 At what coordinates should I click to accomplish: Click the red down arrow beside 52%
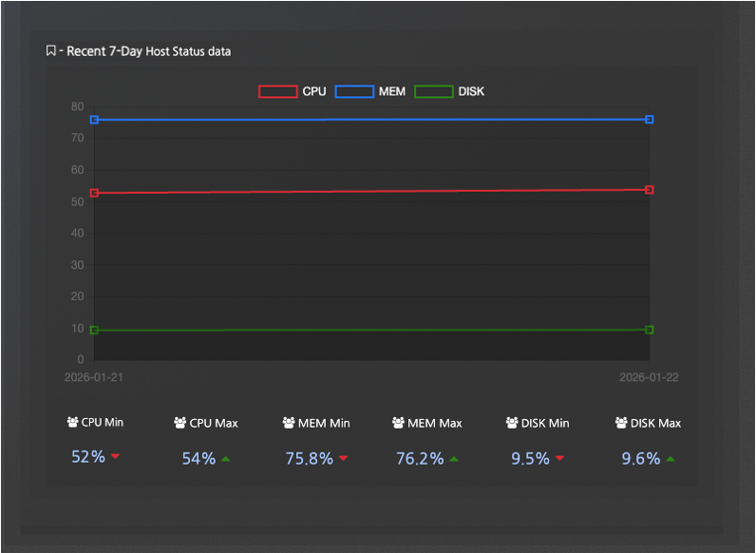[x=115, y=457]
